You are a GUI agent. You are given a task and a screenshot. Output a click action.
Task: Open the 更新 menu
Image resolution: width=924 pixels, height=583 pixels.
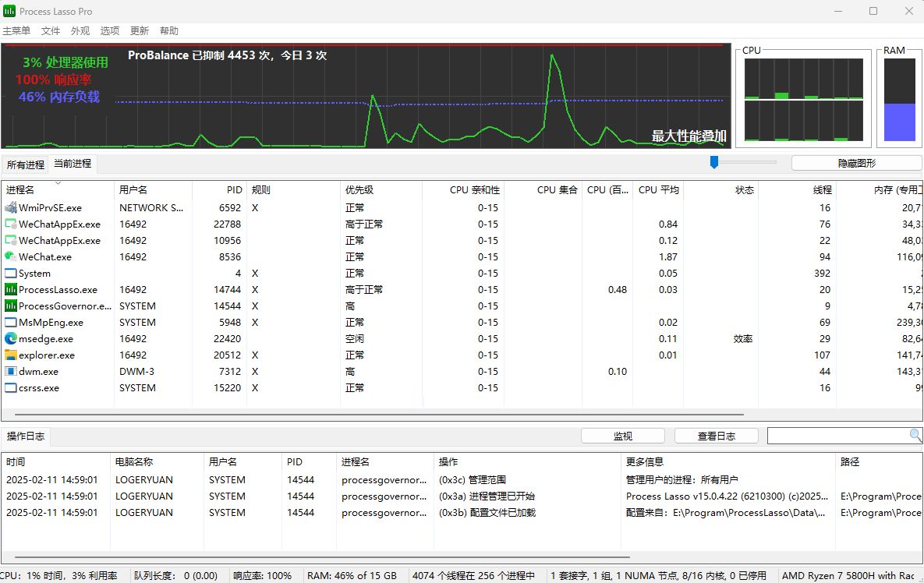[140, 30]
